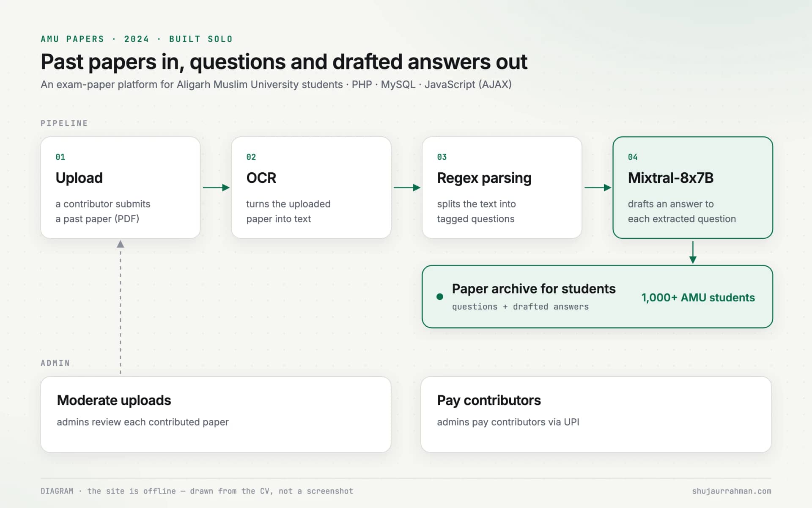The width and height of the screenshot is (812, 508).
Task: Click the Upload step card
Action: point(121,188)
